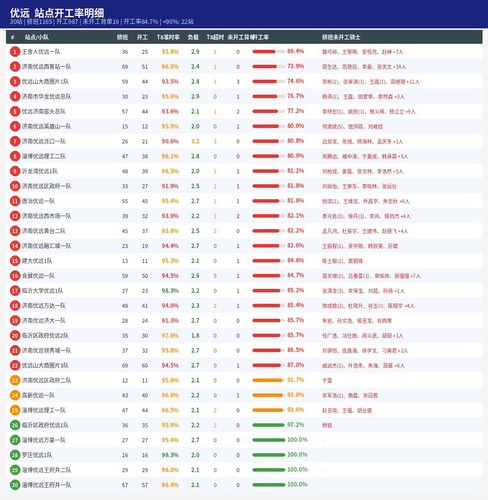Click team name 临沂大学优远1队

click(x=42, y=291)
